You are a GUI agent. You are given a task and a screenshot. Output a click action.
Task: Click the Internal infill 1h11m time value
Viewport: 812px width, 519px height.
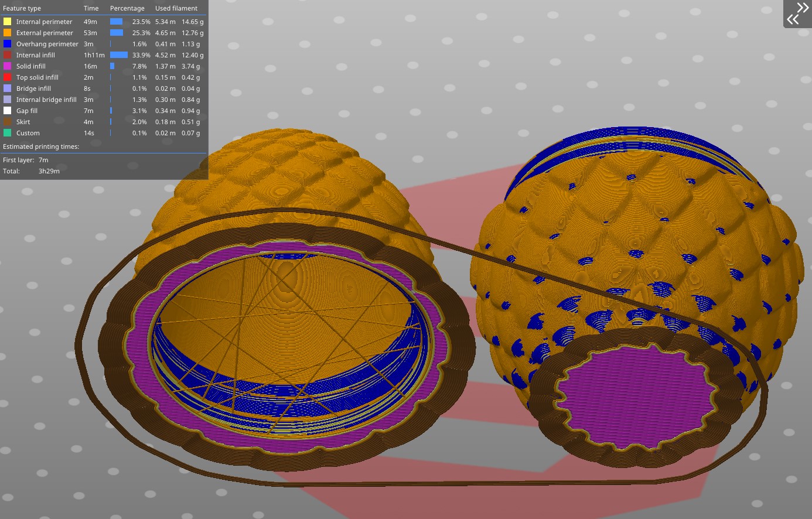click(94, 55)
